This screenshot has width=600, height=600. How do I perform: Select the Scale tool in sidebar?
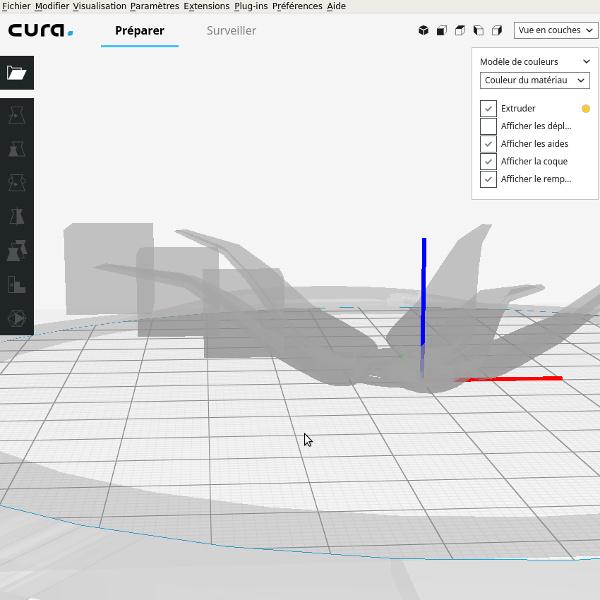(16, 149)
